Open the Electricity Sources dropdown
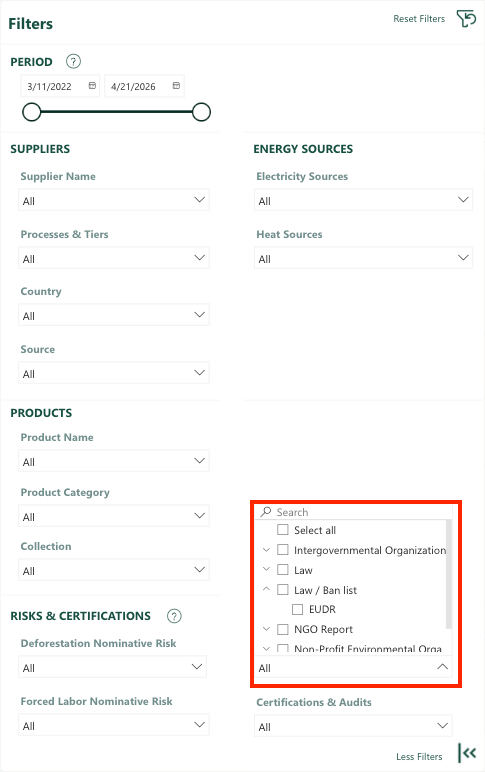 click(363, 200)
